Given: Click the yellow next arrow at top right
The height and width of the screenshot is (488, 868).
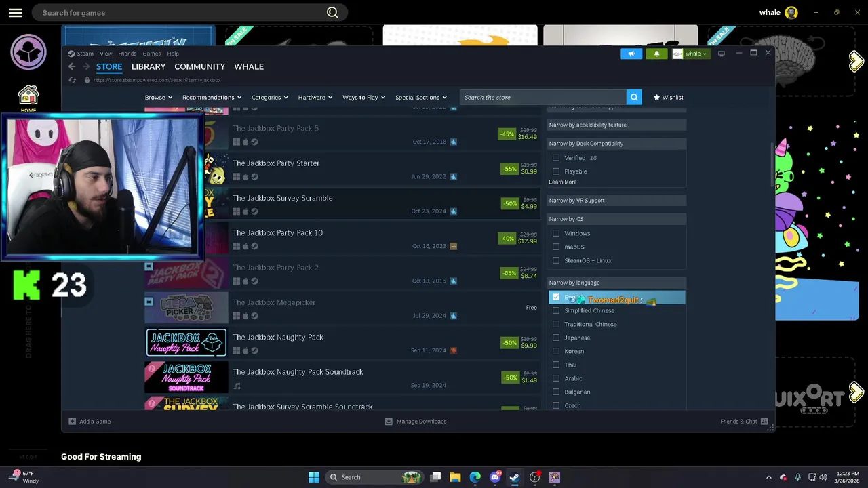Looking at the screenshot, I should point(856,61).
